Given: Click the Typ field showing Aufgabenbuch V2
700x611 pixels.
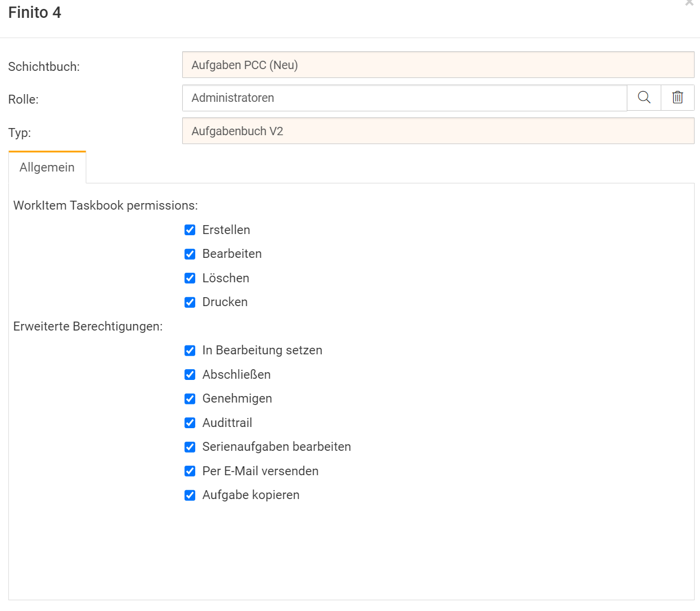Looking at the screenshot, I should (437, 131).
